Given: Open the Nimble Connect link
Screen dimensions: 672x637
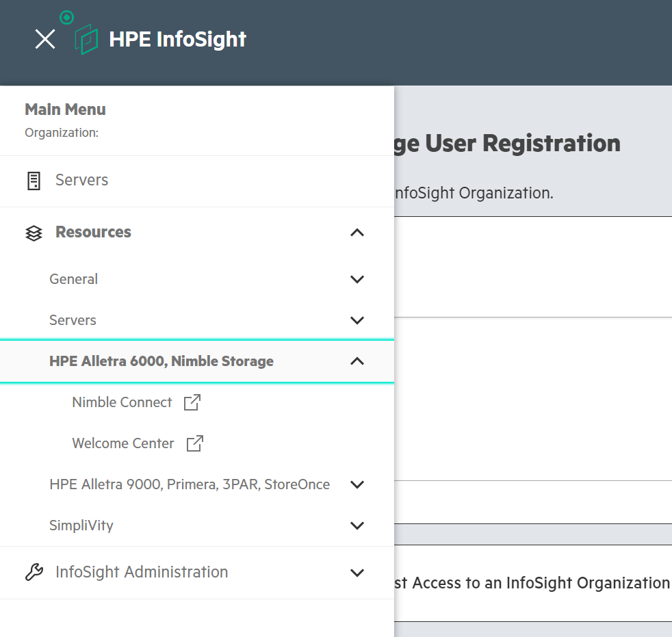Looking at the screenshot, I should pyautogui.click(x=122, y=402).
